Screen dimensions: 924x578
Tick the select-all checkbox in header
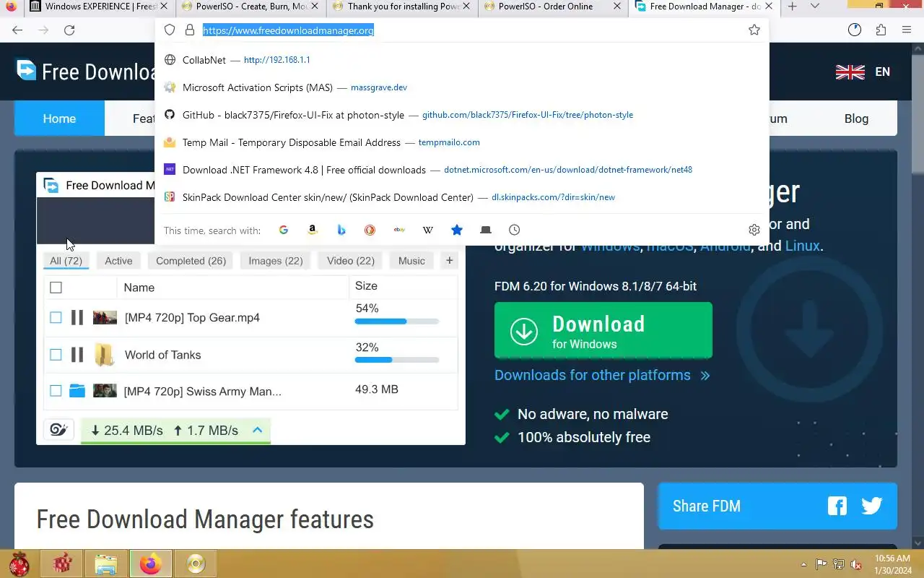pos(56,288)
